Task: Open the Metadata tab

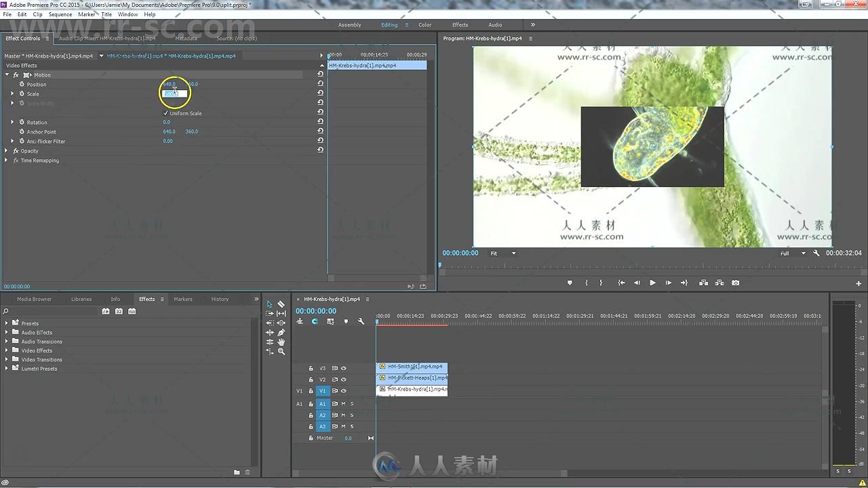Action: (x=186, y=38)
